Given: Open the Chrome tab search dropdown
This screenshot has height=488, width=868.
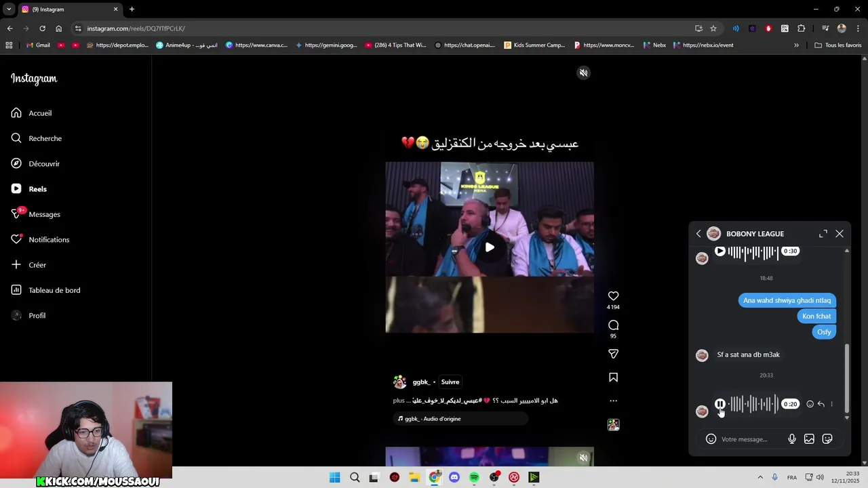Looking at the screenshot, I should (x=9, y=9).
